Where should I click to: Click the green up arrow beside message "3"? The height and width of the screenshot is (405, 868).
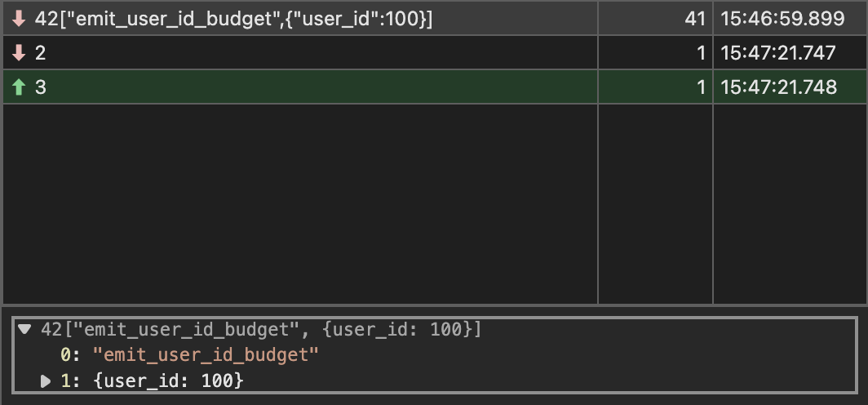(19, 87)
